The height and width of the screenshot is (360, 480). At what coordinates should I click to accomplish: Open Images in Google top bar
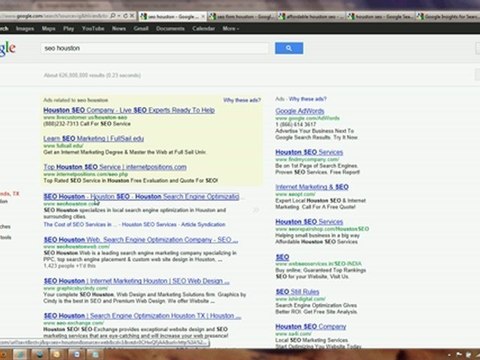25,29
